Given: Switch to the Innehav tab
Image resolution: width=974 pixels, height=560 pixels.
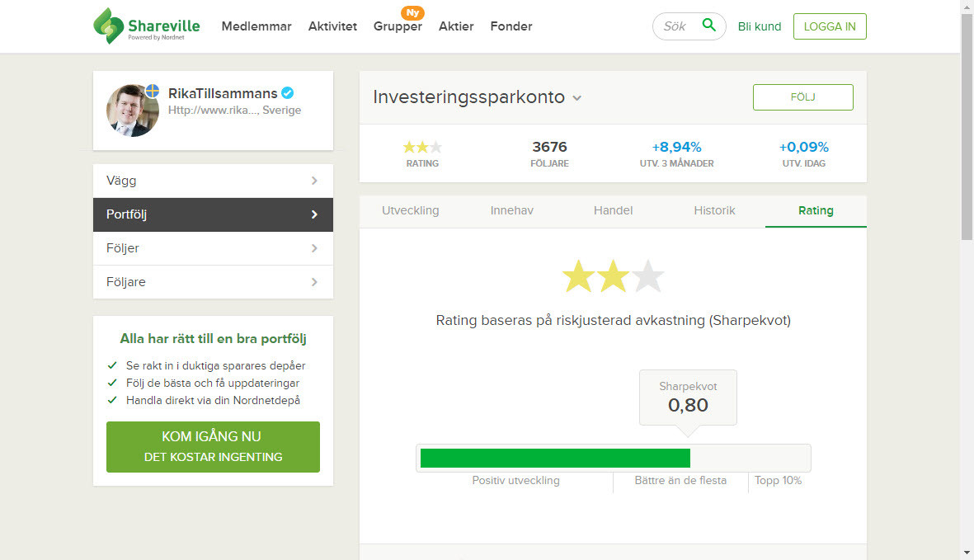Looking at the screenshot, I should (x=511, y=210).
